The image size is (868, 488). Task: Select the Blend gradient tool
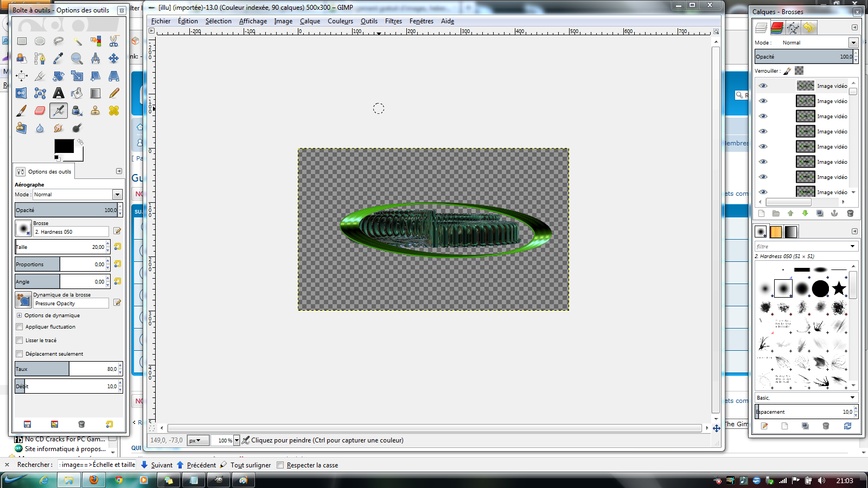pos(95,93)
